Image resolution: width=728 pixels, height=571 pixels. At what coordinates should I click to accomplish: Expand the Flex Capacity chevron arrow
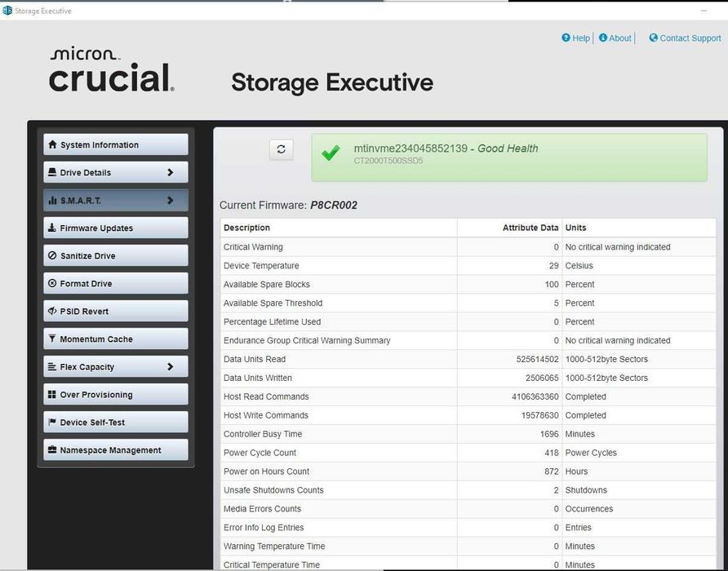171,367
